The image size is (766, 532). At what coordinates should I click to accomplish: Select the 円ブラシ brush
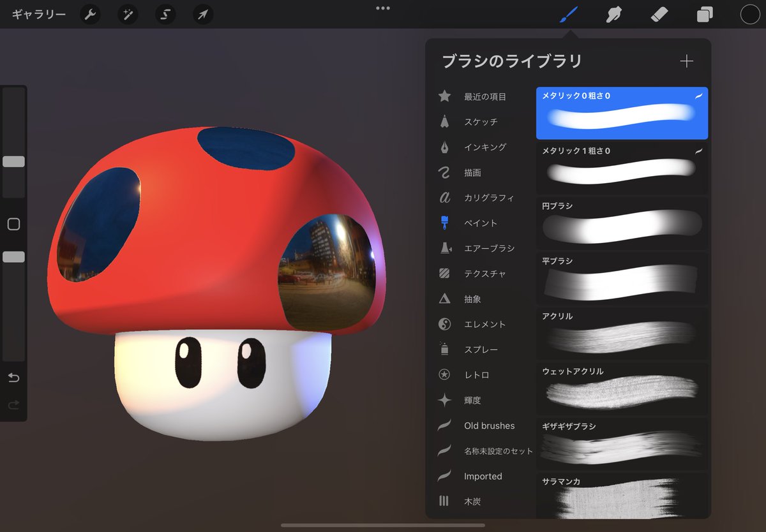pos(622,223)
